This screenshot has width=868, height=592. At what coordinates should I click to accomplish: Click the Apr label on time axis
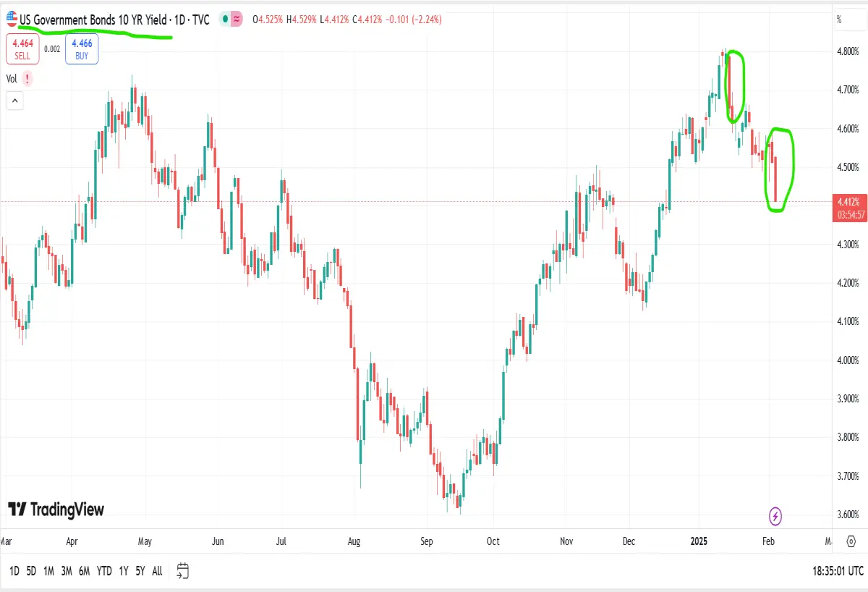coord(72,541)
